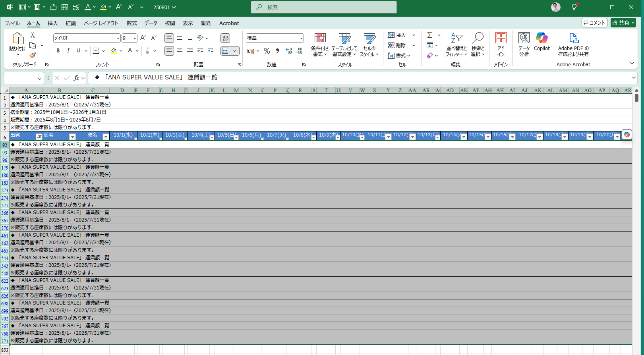
Task: Open the Name Box dropdown
Action: tap(40, 78)
